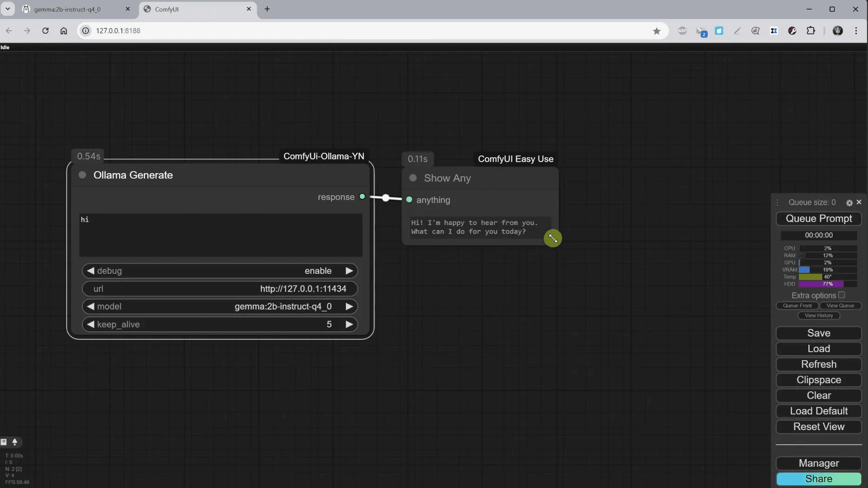Cycle model forward with the right arrow
The image size is (868, 488).
pyautogui.click(x=349, y=306)
